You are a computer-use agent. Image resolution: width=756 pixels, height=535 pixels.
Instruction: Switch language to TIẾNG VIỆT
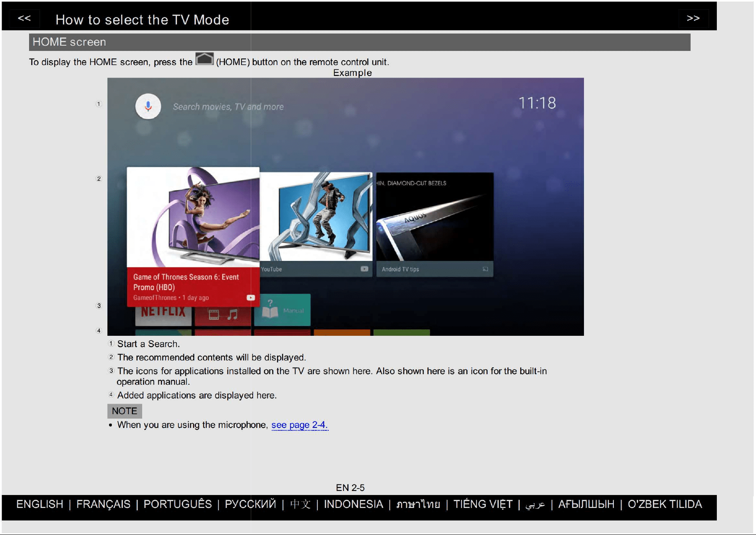[x=483, y=504]
